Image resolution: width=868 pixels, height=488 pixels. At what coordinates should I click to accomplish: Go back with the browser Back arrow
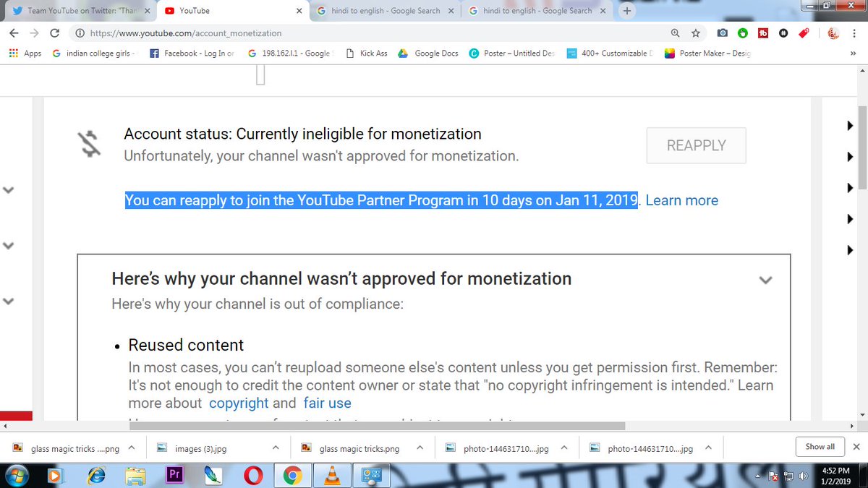click(14, 33)
